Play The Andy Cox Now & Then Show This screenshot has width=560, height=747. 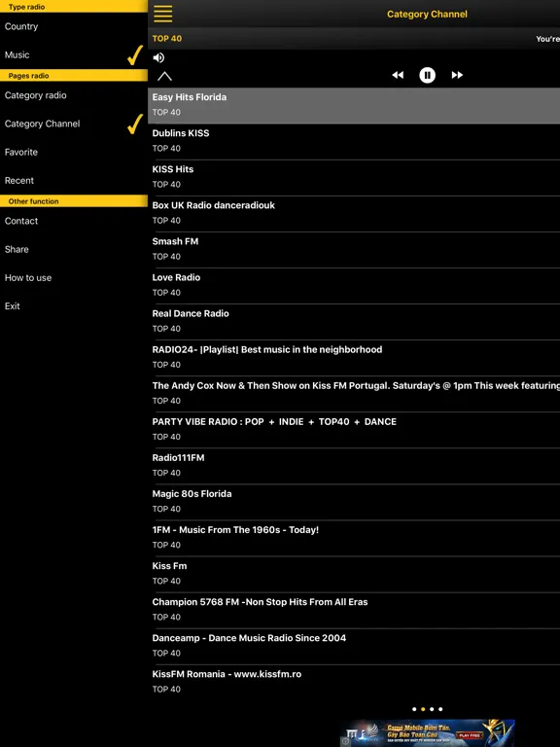354,394
